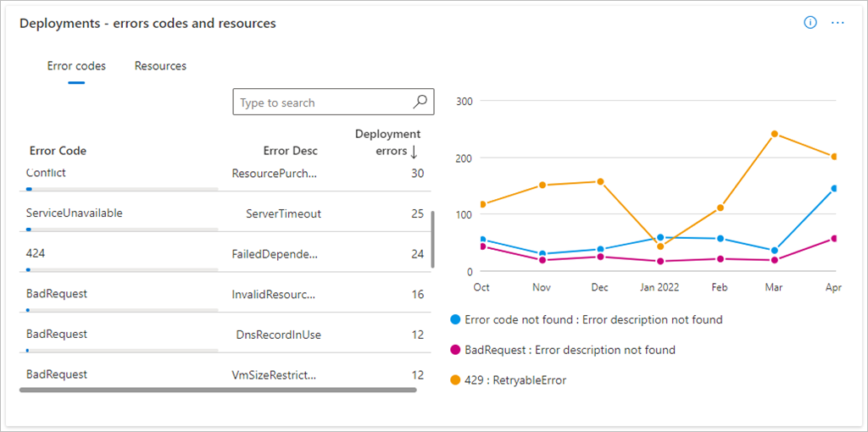868x432 pixels.
Task: Select the 424 FailedDependency row
Action: click(225, 253)
